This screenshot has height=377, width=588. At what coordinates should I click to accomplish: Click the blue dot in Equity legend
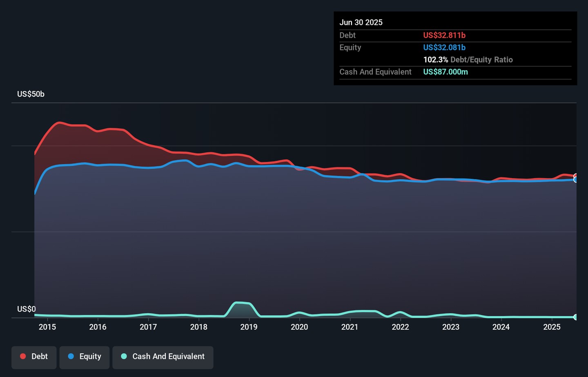[x=71, y=357]
